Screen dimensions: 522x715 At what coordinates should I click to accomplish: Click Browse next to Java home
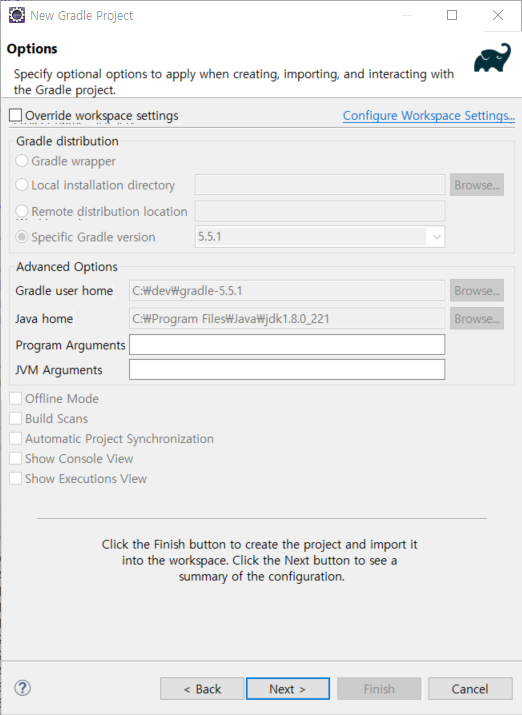(x=477, y=318)
